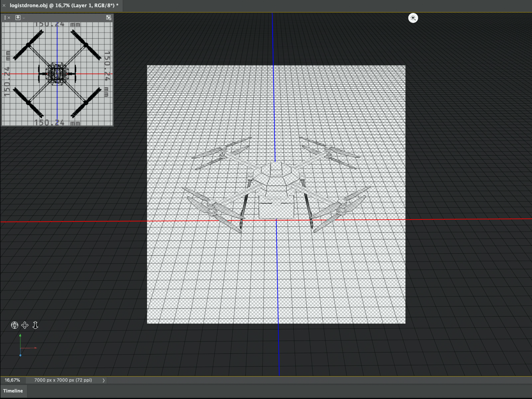
Task: Open the Timeline panel tab
Action: (x=13, y=391)
